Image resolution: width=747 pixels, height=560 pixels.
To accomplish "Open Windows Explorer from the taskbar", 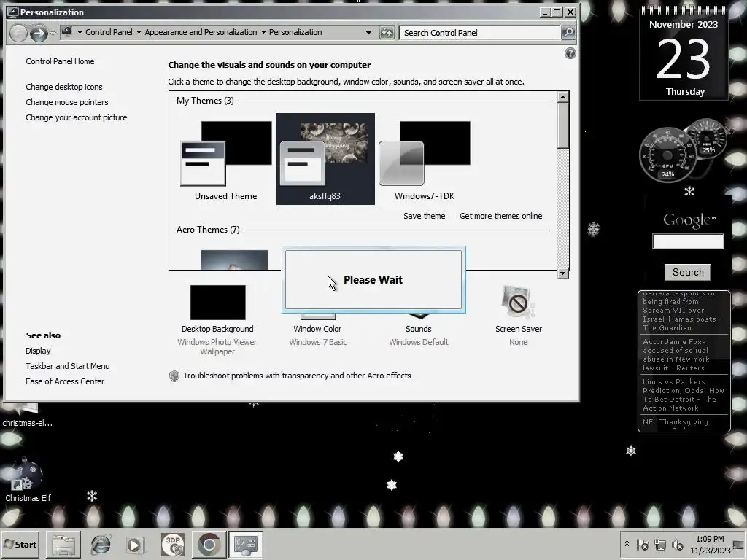I will coord(63,544).
